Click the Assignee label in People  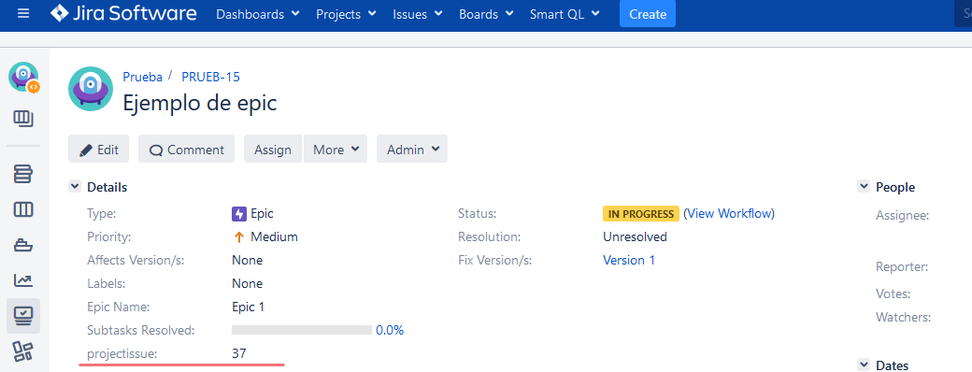click(x=902, y=216)
